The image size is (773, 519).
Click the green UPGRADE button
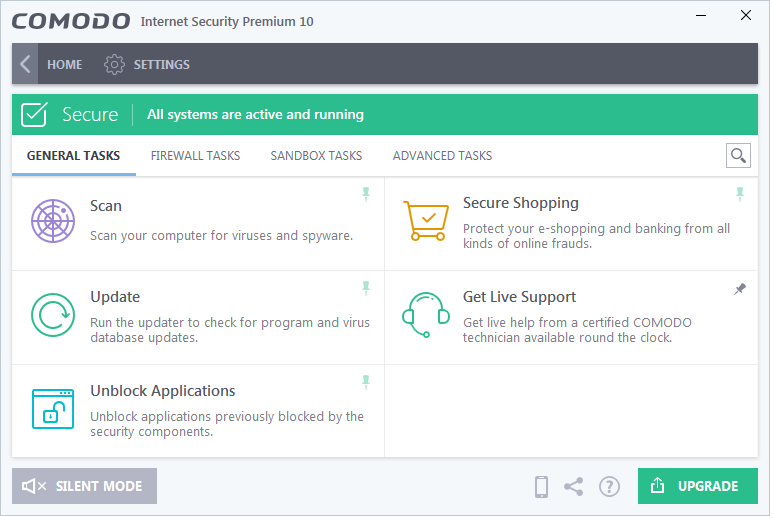point(698,486)
